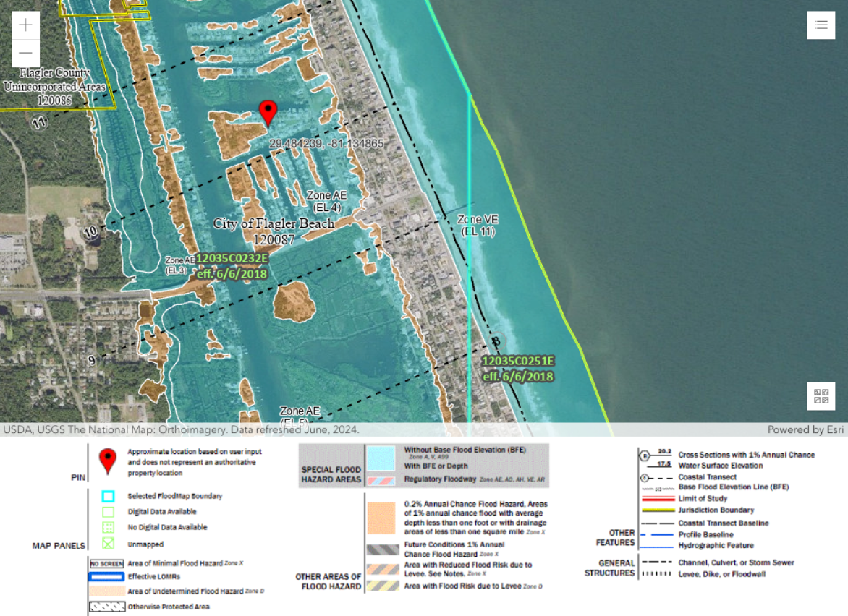This screenshot has height=616, width=848.
Task: Click the Base Flood Elevation Line (BFE) text
Action: [734, 487]
